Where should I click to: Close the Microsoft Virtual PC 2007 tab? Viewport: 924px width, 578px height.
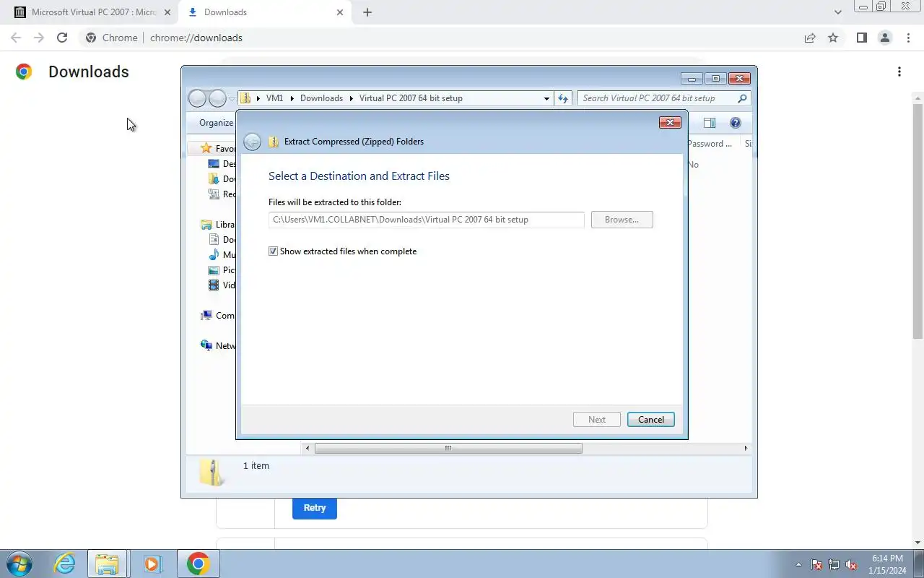tap(167, 12)
